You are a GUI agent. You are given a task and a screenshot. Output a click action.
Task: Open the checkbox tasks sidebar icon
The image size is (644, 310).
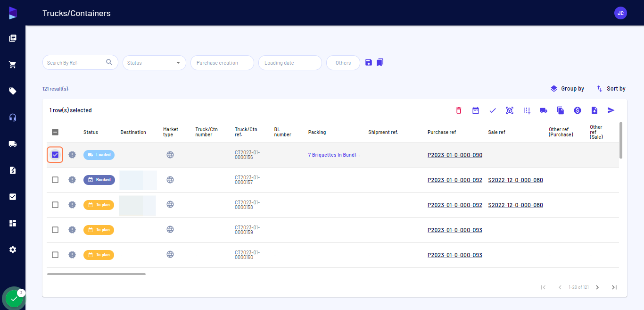click(x=13, y=197)
